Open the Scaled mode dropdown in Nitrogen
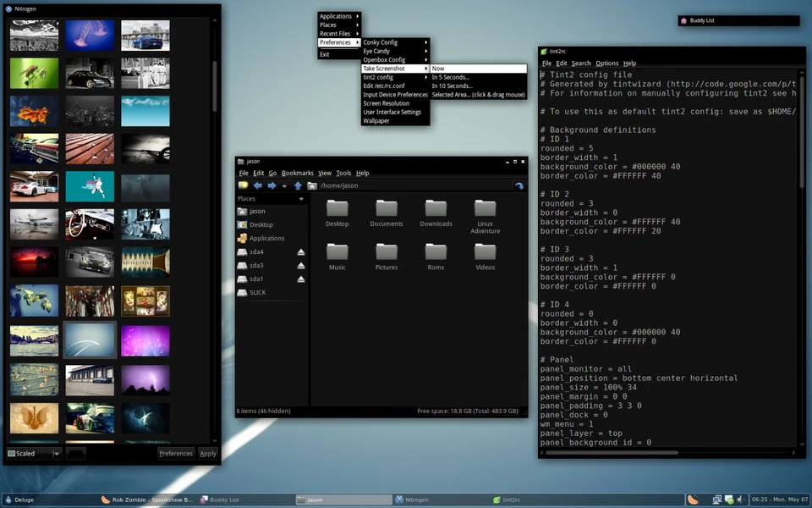Screen dimensions: 812x508 pos(55,453)
